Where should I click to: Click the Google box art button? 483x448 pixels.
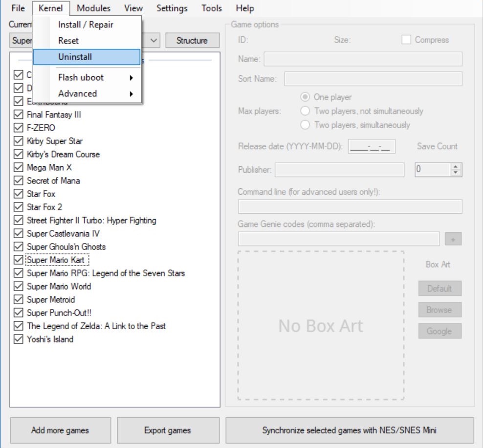tap(439, 331)
